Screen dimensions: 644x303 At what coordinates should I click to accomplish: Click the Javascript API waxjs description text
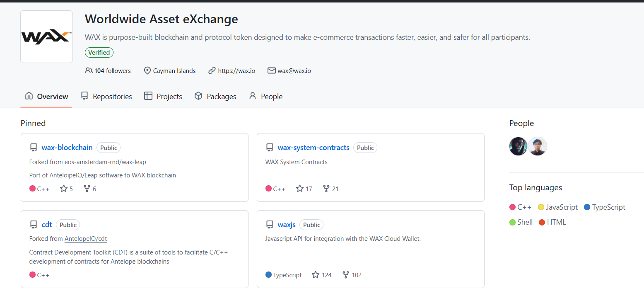(x=343, y=239)
